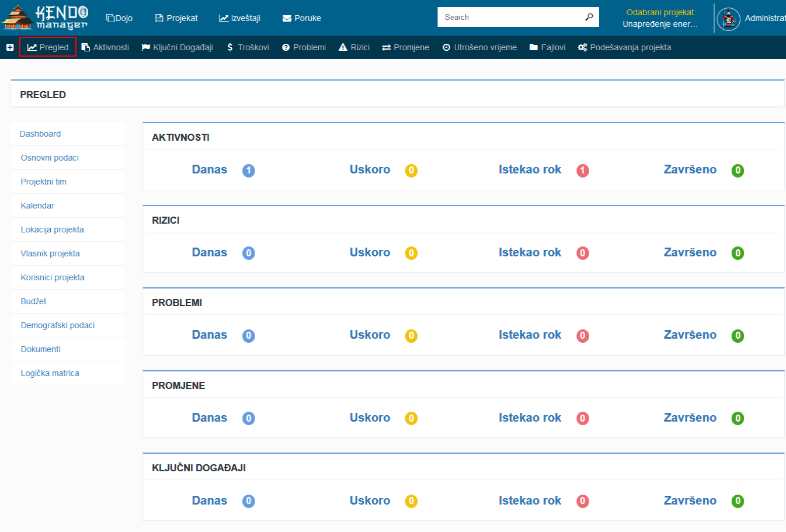Select the Pregled tab
Viewport: 786px width, 532px height.
click(x=48, y=47)
